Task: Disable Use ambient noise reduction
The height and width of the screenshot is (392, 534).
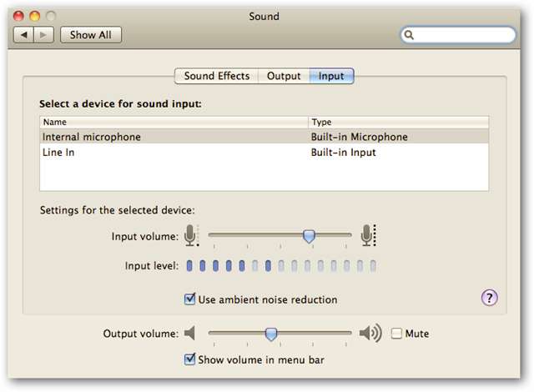Action: click(189, 299)
